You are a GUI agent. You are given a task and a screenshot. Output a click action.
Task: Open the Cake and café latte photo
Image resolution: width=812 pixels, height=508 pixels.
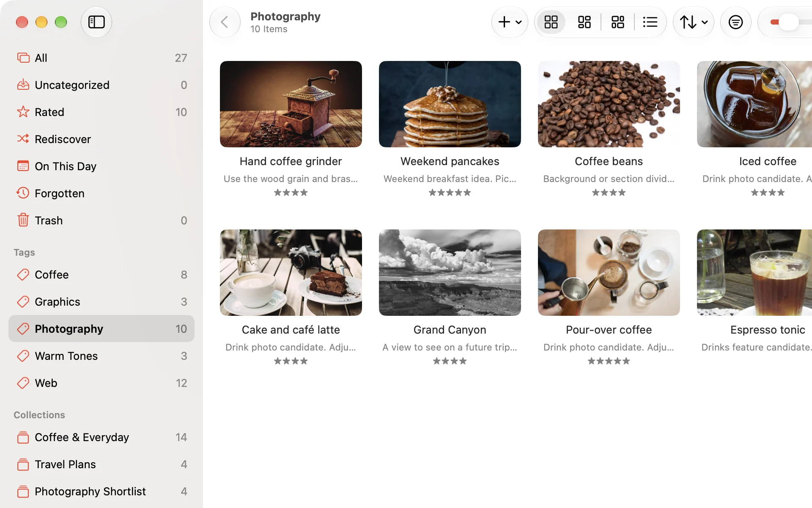tap(291, 273)
